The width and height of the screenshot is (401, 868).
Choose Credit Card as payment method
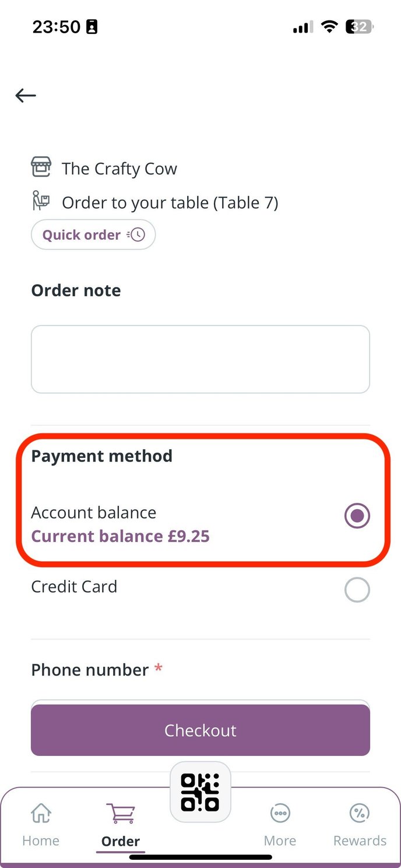tap(357, 589)
